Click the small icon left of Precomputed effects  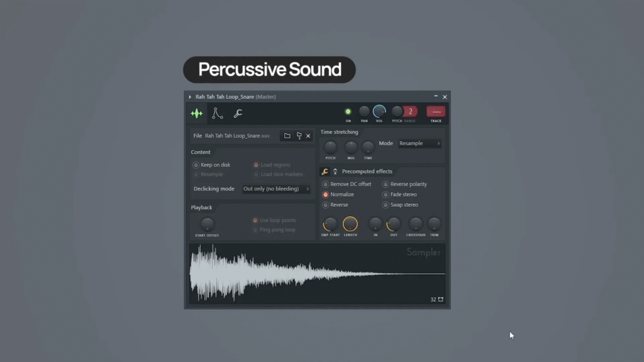(x=335, y=172)
